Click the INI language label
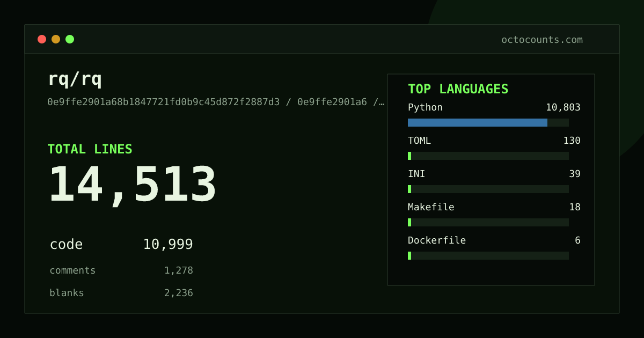Image resolution: width=644 pixels, height=338 pixels. pyautogui.click(x=416, y=174)
